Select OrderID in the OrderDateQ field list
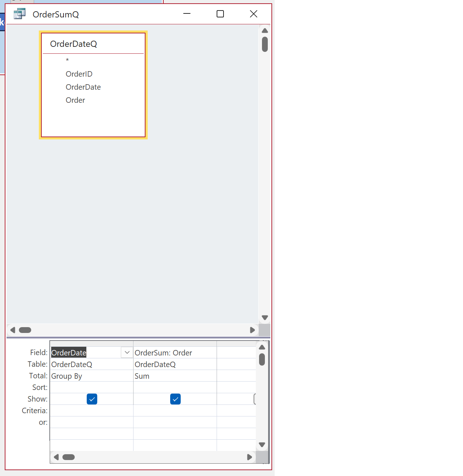This screenshot has height=476, width=463. [x=79, y=74]
